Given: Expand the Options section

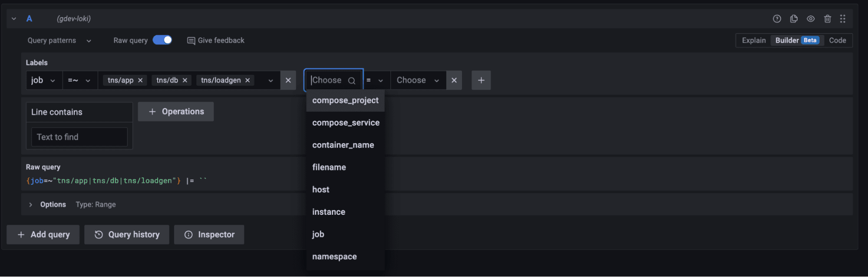Looking at the screenshot, I should pos(31,204).
